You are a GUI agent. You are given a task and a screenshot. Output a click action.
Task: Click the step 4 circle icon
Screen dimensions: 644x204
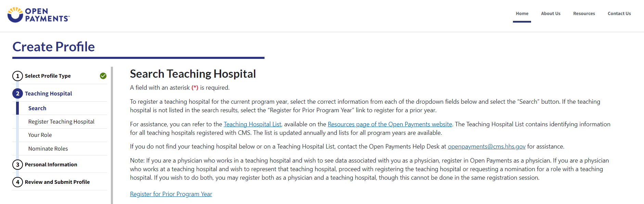pyautogui.click(x=18, y=182)
